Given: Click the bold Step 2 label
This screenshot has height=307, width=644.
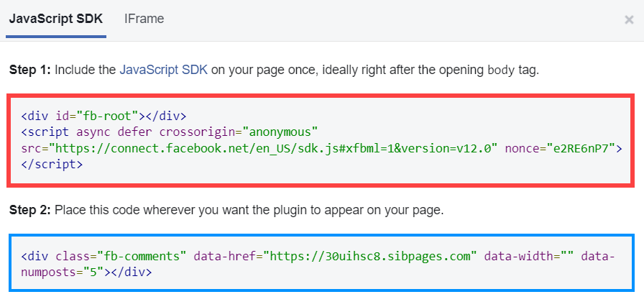Looking at the screenshot, I should pyautogui.click(x=30, y=211).
